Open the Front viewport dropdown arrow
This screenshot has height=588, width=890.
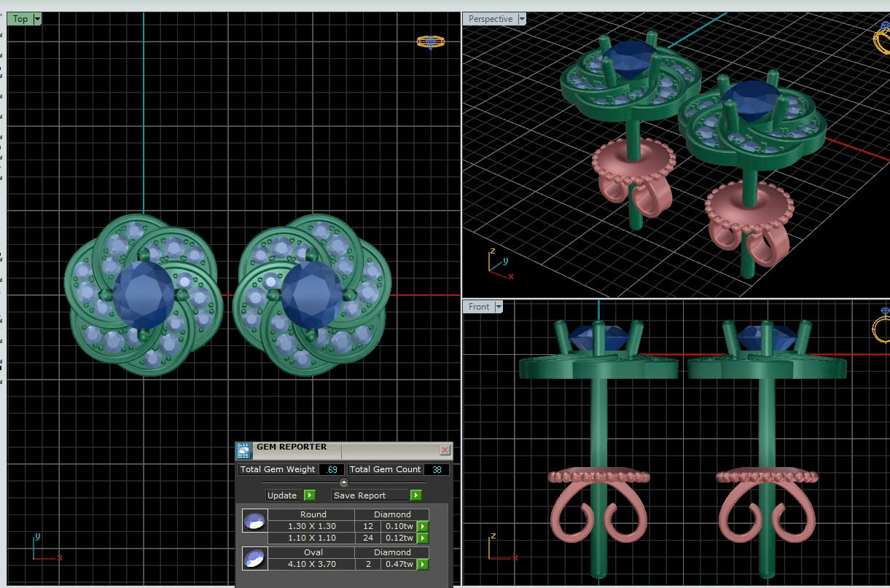[x=499, y=307]
